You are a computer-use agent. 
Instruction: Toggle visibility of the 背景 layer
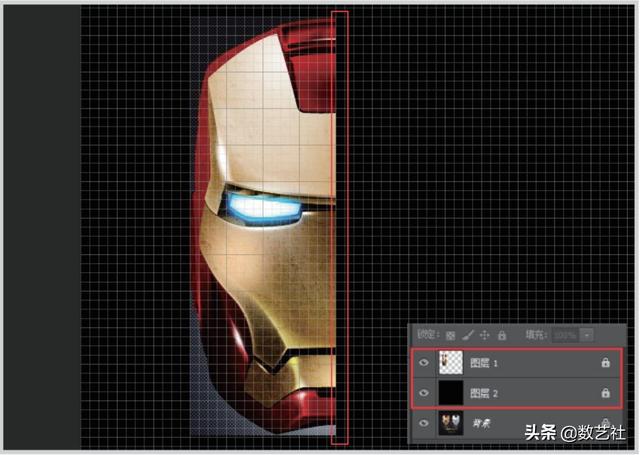click(424, 423)
